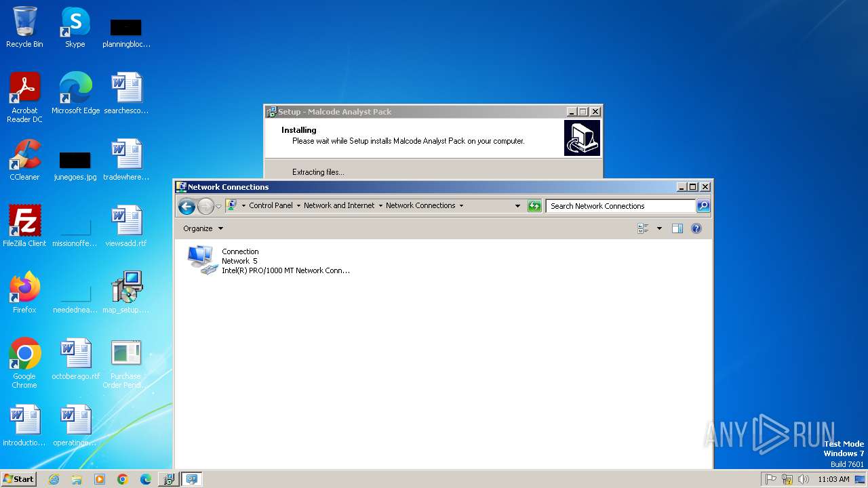Open the planningbloc desktop file
Image resolution: width=868 pixels, height=488 pixels.
(126, 33)
